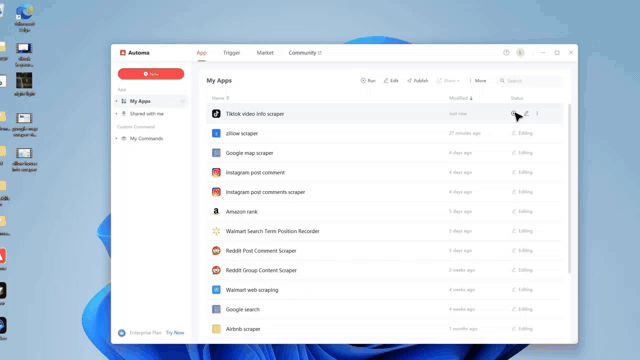Select Reddit Post Comment Scraper name

(261, 251)
